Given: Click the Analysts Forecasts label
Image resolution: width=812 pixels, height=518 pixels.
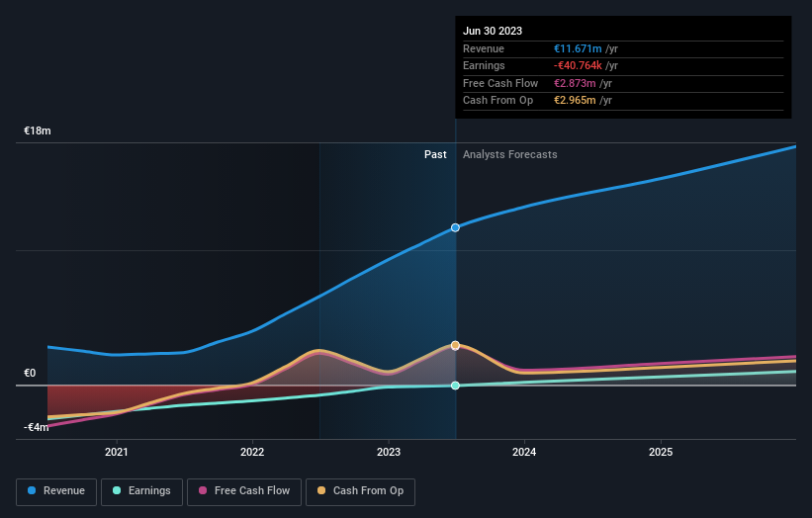Looking at the screenshot, I should coord(510,155).
